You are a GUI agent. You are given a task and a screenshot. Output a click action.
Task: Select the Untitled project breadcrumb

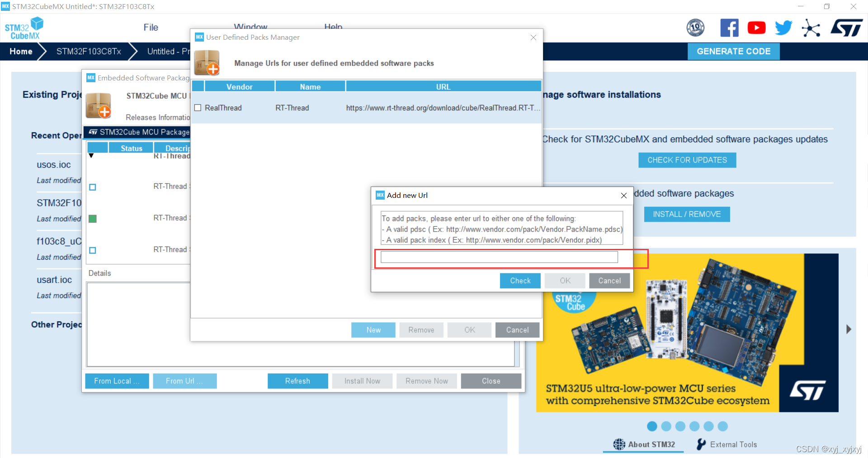point(168,51)
